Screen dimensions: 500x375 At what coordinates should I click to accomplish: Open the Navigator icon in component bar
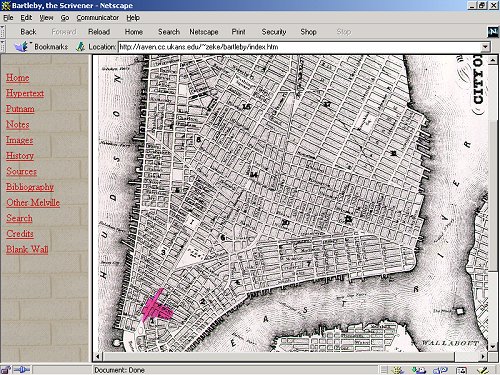tap(398, 370)
